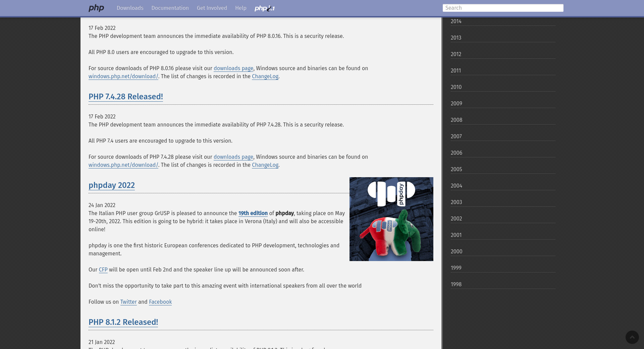Follow the 19th edition link
The image size is (644, 349).
[x=253, y=213]
